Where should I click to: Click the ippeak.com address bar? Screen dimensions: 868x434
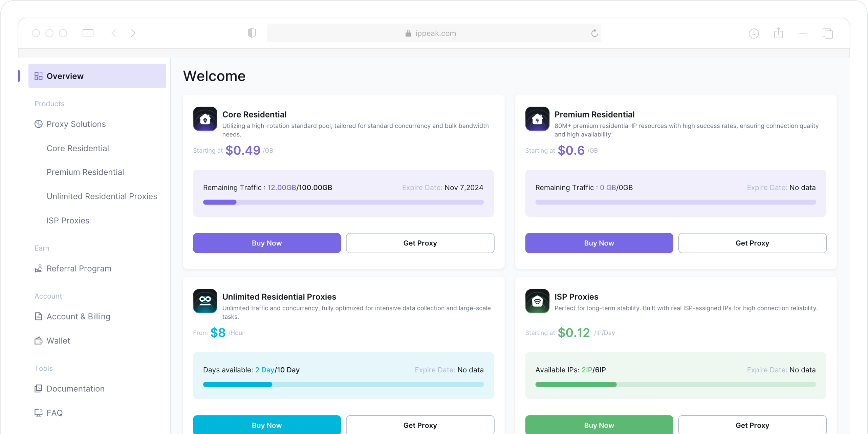tap(434, 33)
